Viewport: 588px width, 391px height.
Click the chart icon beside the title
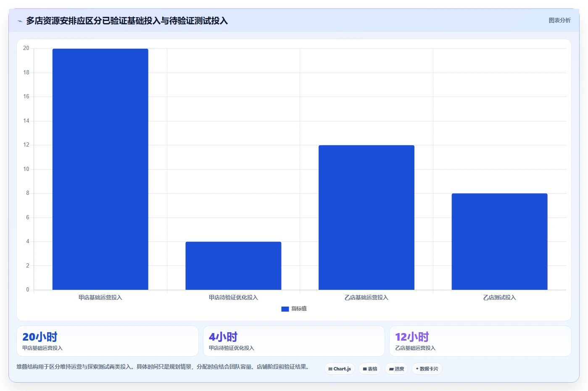[20, 21]
